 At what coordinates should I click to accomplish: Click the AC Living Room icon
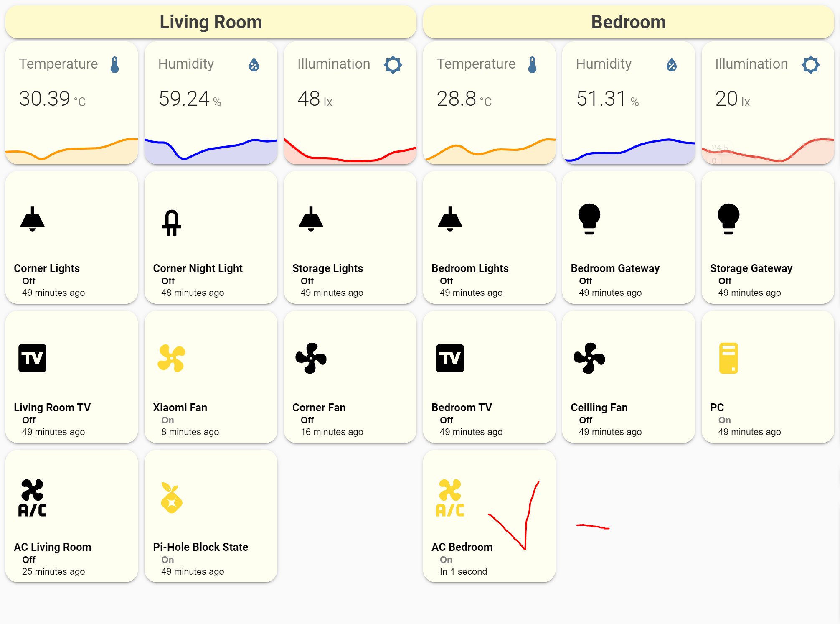(x=32, y=498)
